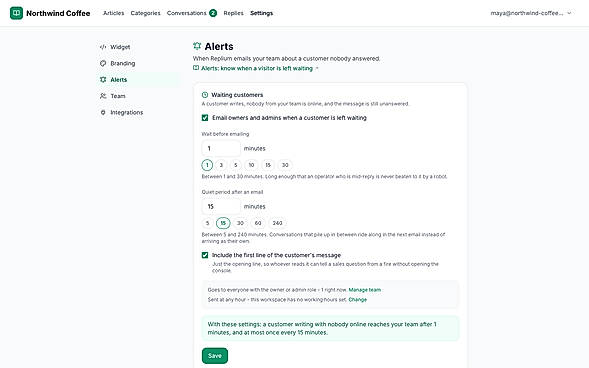The height and width of the screenshot is (368, 589).
Task: Click the Save button
Action: pyautogui.click(x=215, y=356)
